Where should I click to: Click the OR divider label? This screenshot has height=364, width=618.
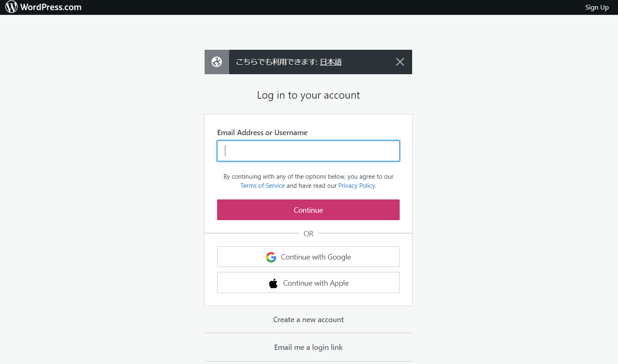308,234
